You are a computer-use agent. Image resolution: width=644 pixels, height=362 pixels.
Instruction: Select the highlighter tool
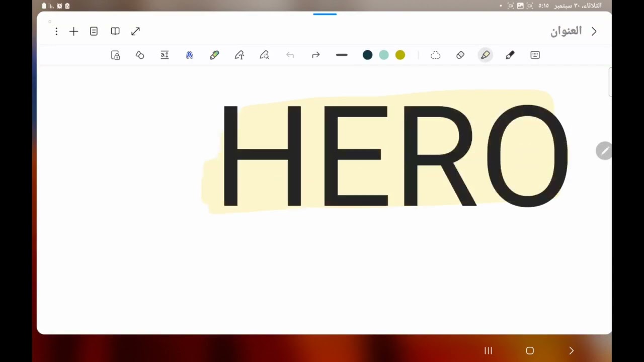(485, 55)
